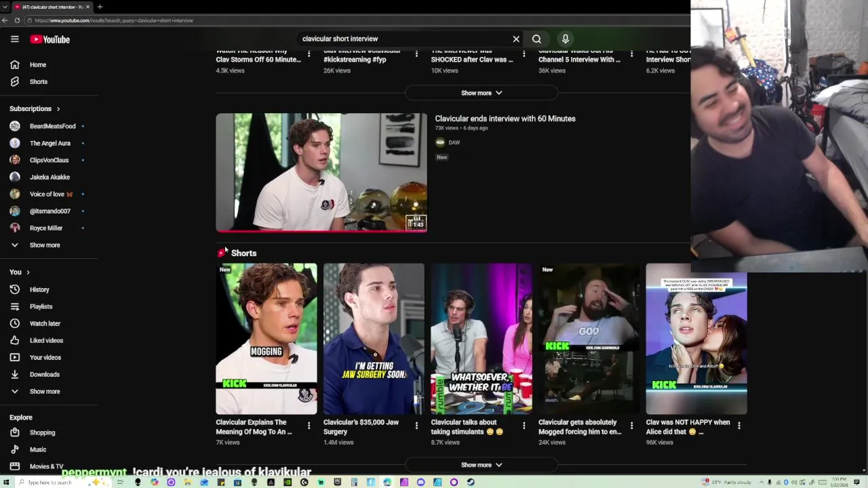The height and width of the screenshot is (488, 868).
Task: Open Playlists page
Action: click(x=49, y=306)
